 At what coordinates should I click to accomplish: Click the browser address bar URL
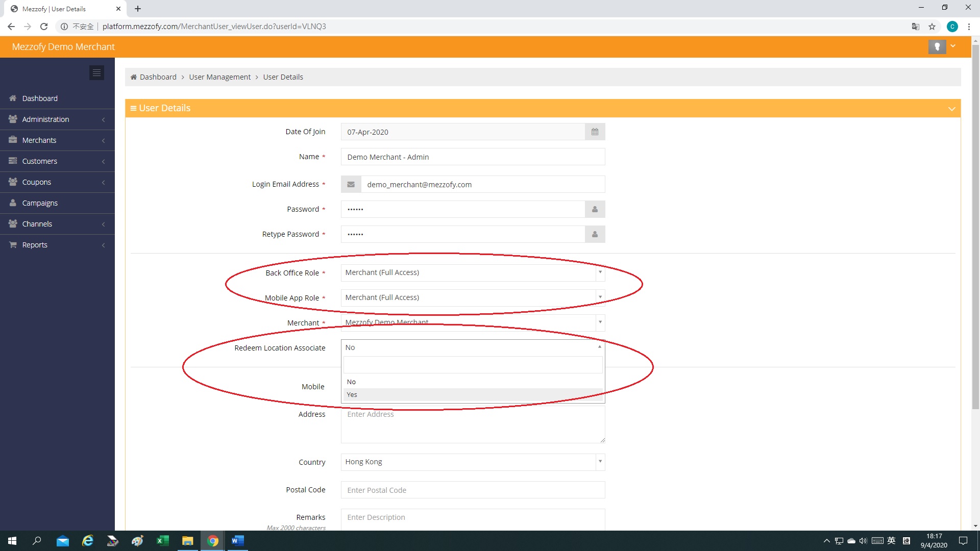(x=214, y=27)
